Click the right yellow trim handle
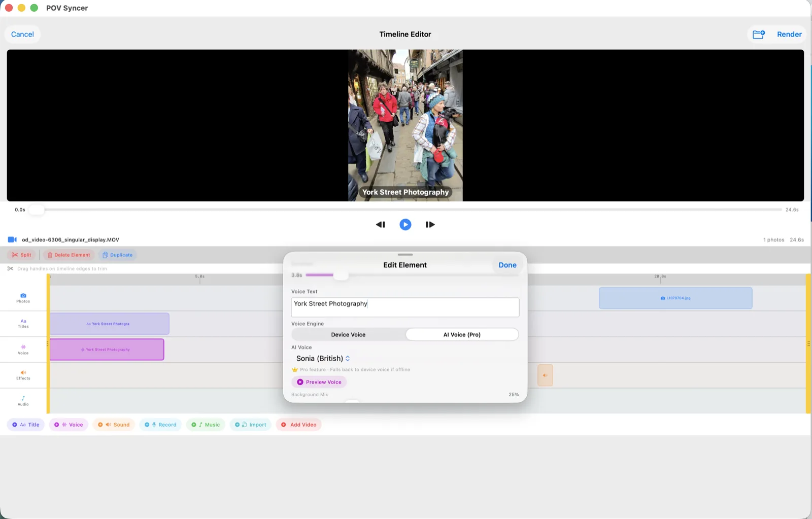Viewport: 812px width, 519px height. pos(808,344)
